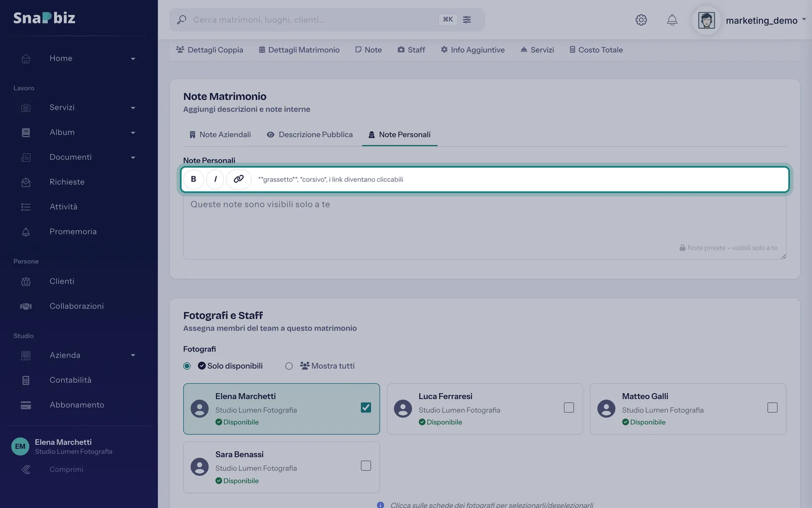Screen dimensions: 812x508
Task: Check Sara Benassi photographer checkbox
Action: click(x=366, y=466)
